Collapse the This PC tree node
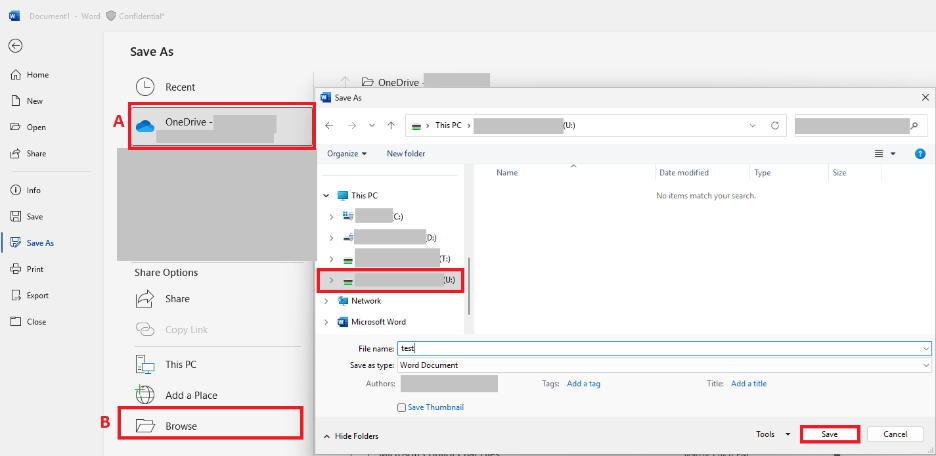The height and width of the screenshot is (456, 936). point(326,195)
